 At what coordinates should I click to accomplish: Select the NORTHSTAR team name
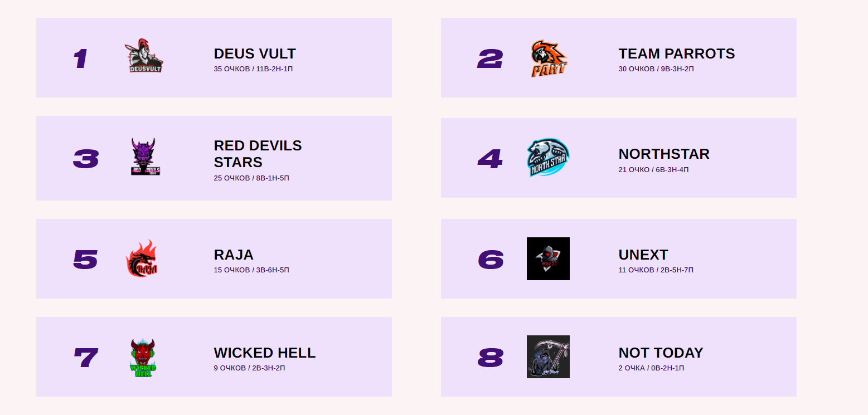tap(663, 154)
